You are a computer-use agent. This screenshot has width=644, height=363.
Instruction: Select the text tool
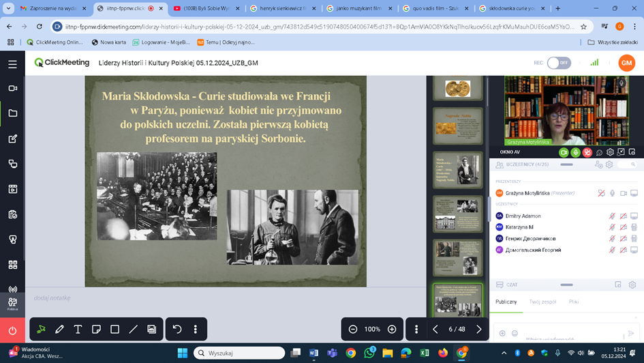(78, 330)
